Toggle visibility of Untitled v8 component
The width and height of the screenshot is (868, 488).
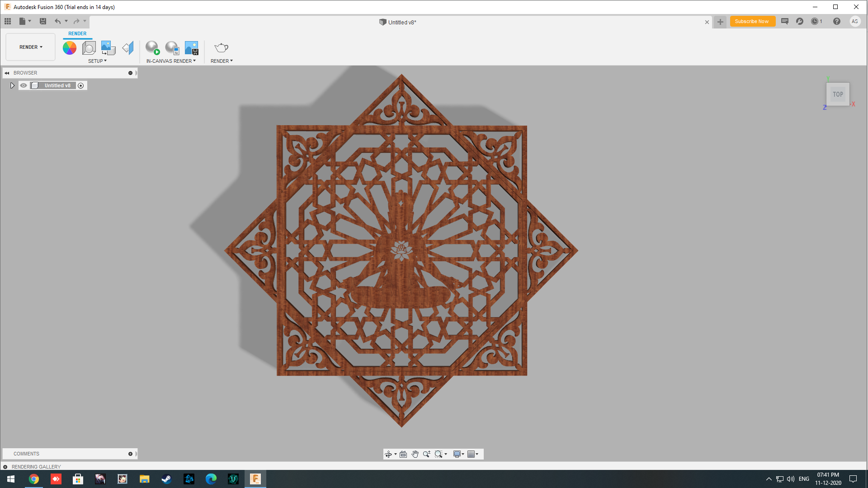coord(23,85)
